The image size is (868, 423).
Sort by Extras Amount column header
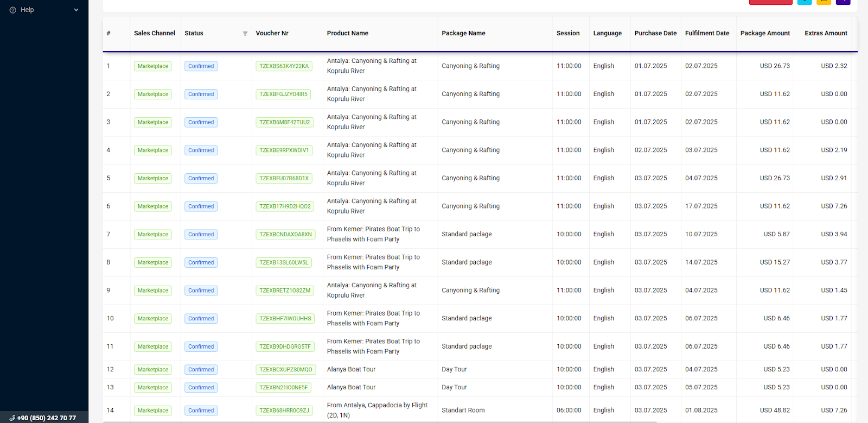tap(826, 33)
